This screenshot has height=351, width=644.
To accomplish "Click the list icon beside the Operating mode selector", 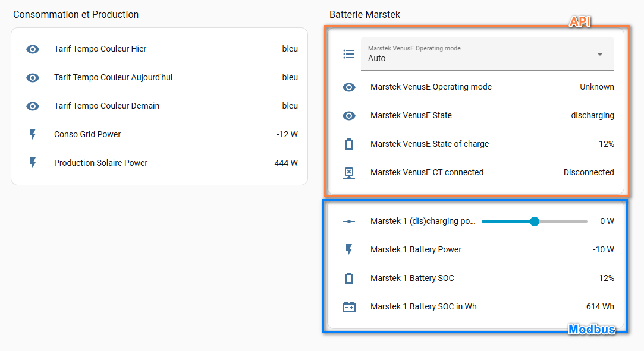I will (349, 54).
